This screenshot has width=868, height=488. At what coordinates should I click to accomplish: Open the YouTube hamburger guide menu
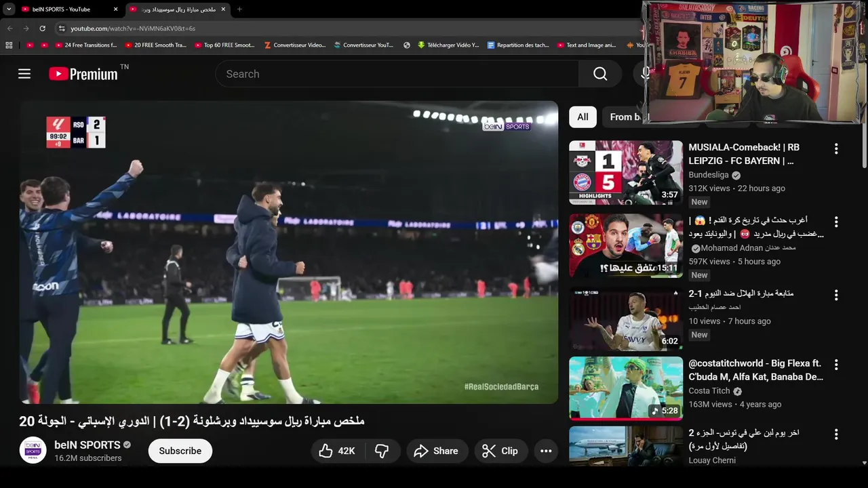tap(24, 74)
